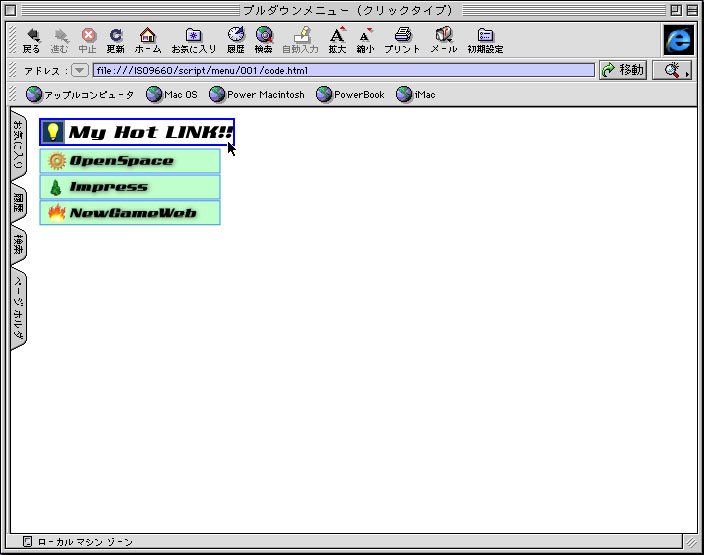Open the magnifier search dropdown button
Screen dimensions: 704x555
click(672, 70)
